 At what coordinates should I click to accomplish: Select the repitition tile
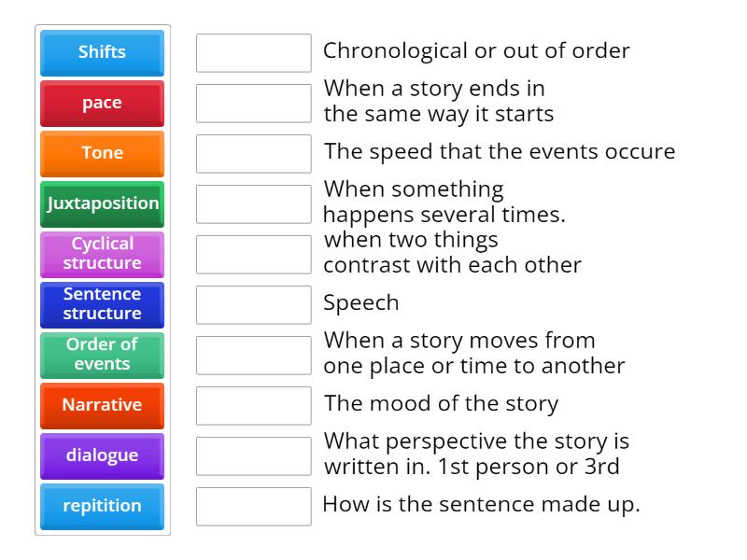(x=102, y=506)
